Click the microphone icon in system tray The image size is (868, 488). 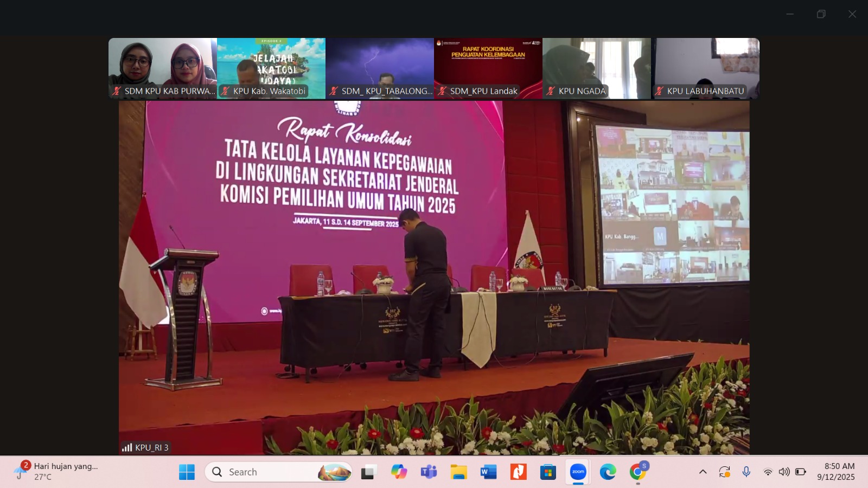click(x=746, y=472)
